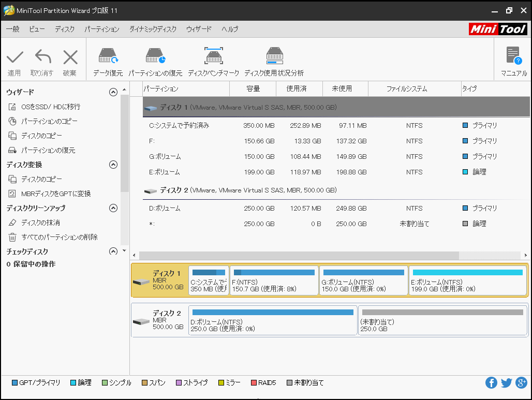Click the 適用 checkmark icon
The width and height of the screenshot is (532, 400).
point(14,57)
